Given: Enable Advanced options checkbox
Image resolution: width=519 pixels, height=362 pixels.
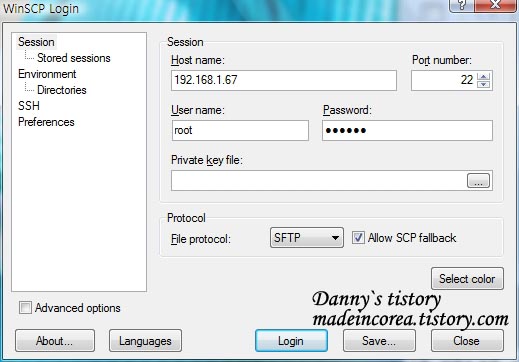Looking at the screenshot, I should pyautogui.click(x=25, y=308).
